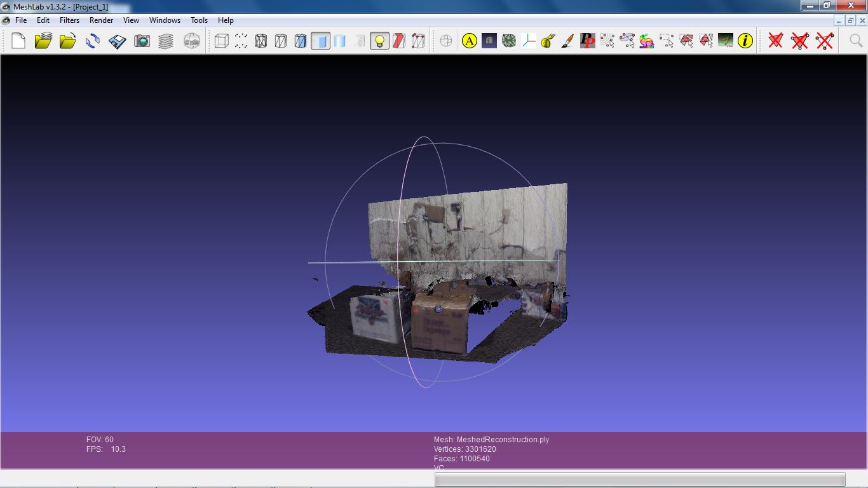Image resolution: width=868 pixels, height=488 pixels.
Task: Toggle bounding box render mode
Action: pos(221,41)
